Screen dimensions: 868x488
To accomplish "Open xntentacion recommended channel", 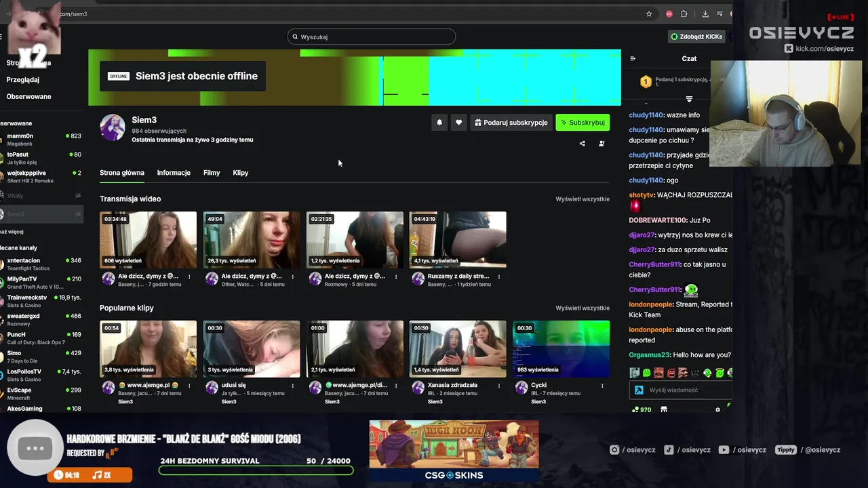I will tap(42, 264).
